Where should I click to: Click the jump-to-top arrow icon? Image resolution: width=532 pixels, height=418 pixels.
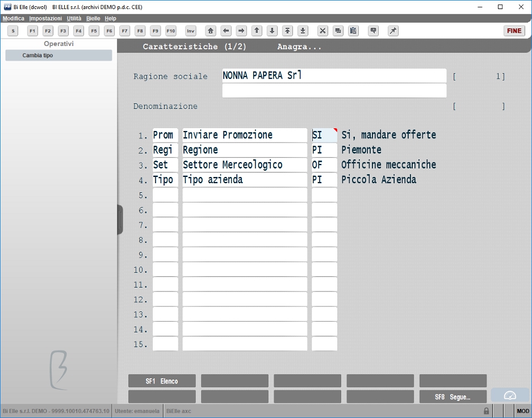click(x=287, y=31)
